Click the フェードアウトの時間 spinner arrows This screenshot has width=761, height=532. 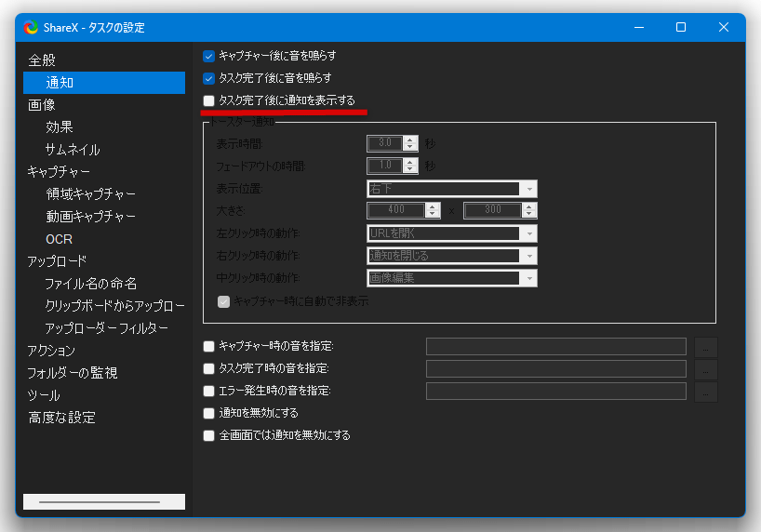410,166
